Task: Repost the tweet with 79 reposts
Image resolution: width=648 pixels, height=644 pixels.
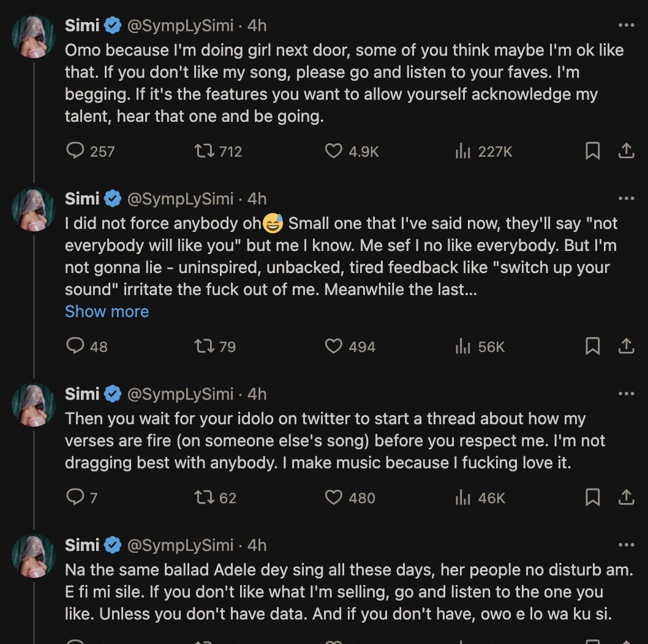Action: click(203, 346)
